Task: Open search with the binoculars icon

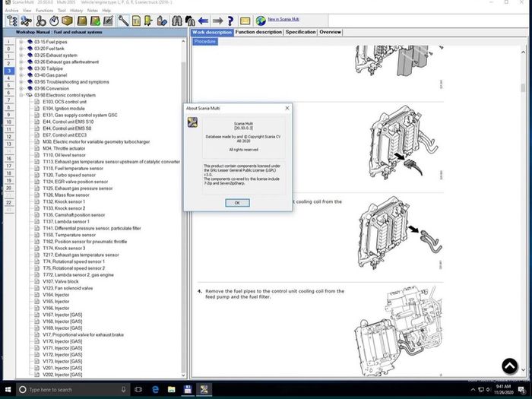Action: pos(177,21)
